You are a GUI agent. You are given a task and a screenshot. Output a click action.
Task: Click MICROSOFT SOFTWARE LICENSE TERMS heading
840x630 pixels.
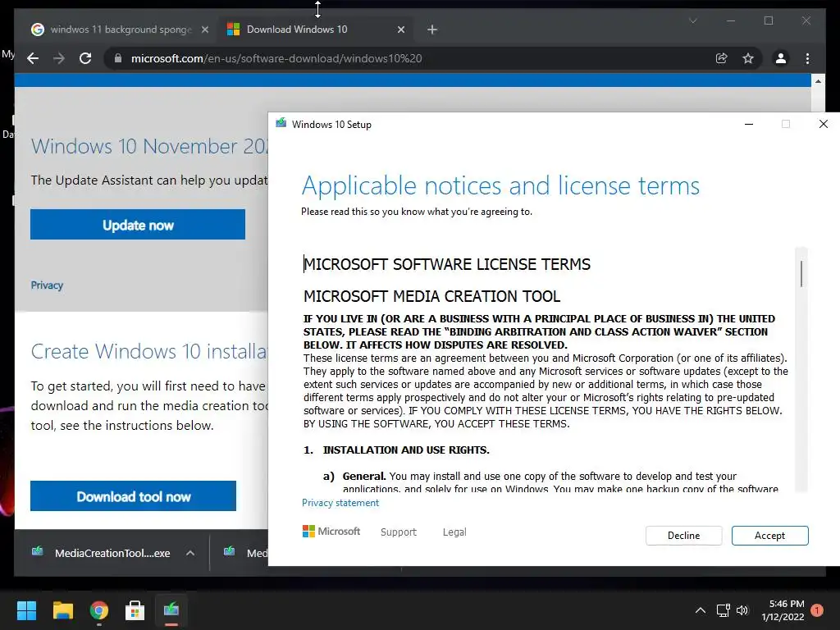click(447, 264)
